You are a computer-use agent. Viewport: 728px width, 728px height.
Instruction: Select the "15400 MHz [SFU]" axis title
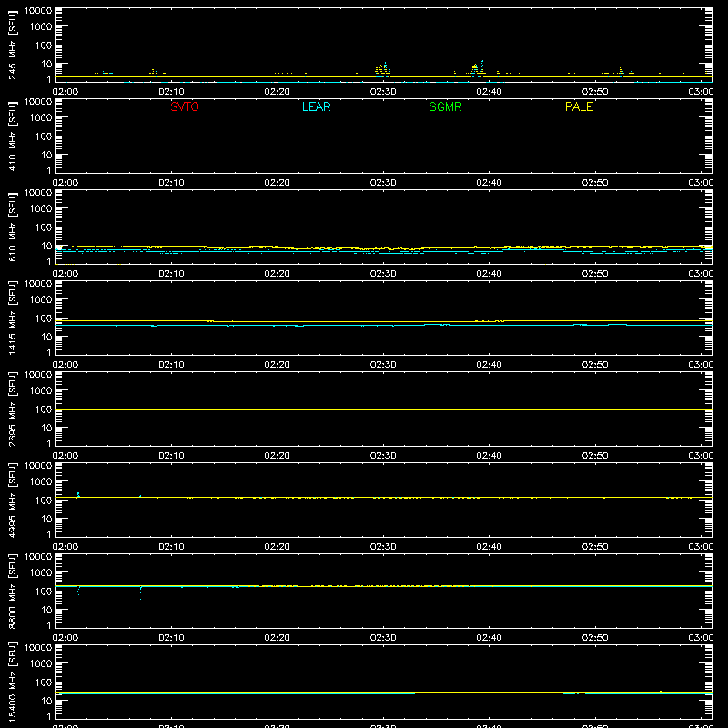coord(13,682)
